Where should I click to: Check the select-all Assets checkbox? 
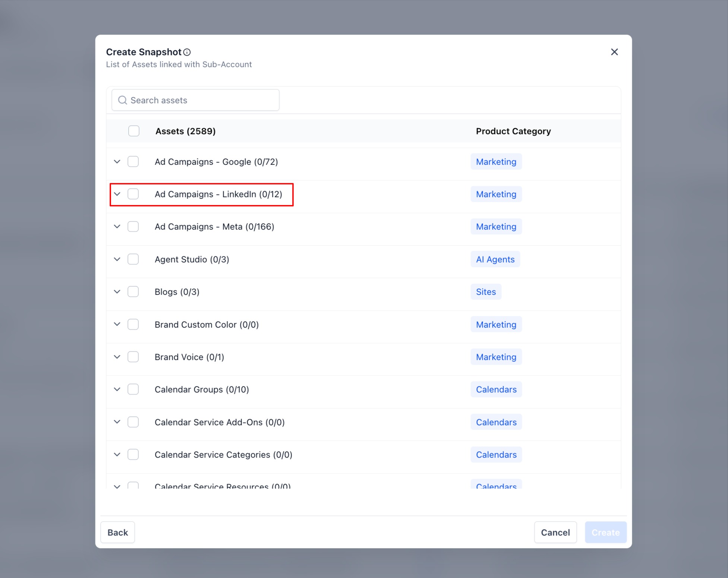click(134, 131)
